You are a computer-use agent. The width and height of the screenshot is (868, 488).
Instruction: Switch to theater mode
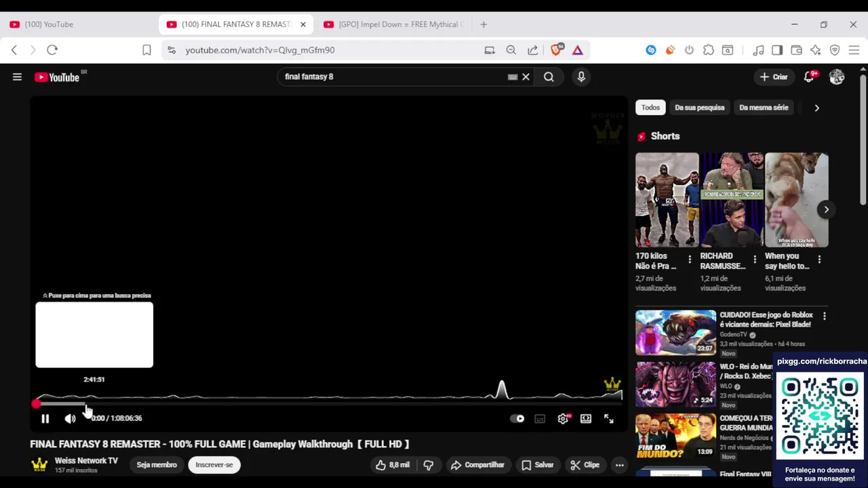point(586,418)
